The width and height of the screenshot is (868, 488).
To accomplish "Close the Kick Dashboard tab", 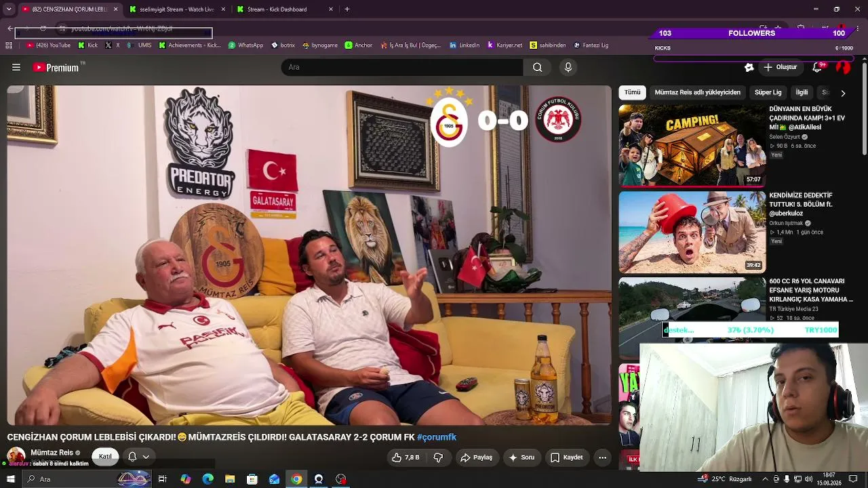I will (331, 9).
